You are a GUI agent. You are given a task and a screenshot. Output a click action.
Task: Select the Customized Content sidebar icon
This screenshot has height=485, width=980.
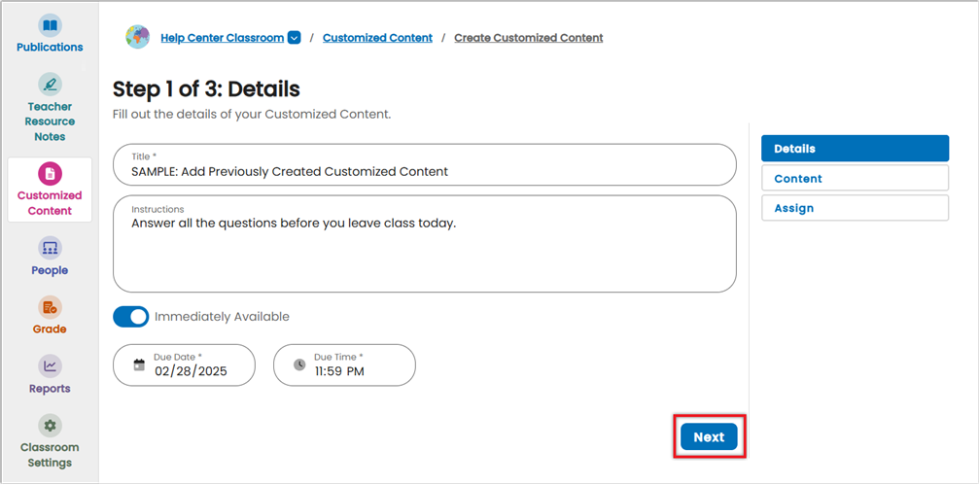(50, 173)
